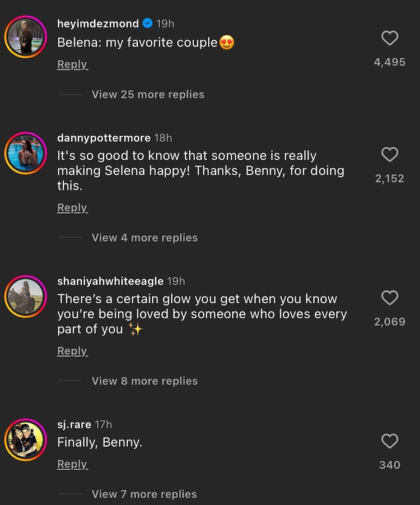Click heyimdezmond's verified badge
Screen dimensions: 420x505
coord(147,24)
